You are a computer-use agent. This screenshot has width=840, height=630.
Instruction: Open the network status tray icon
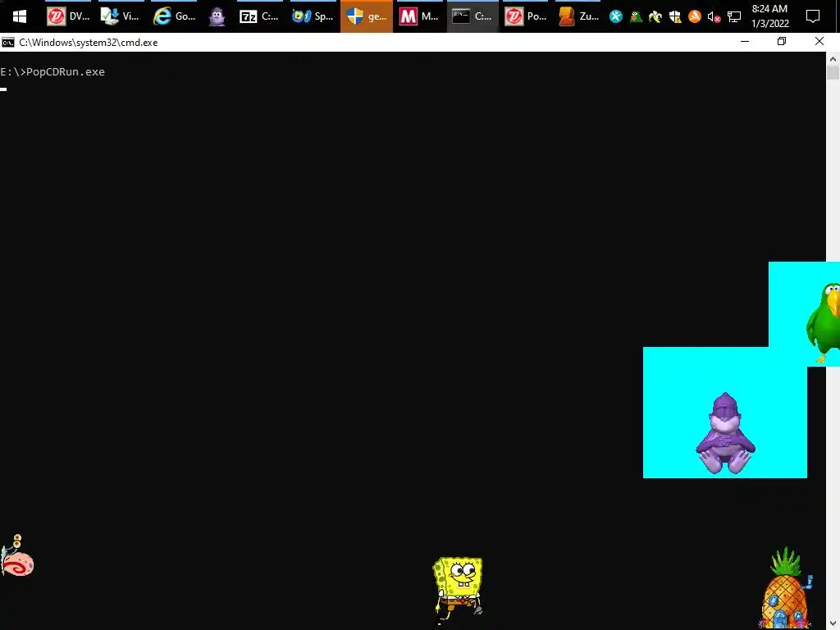(x=734, y=17)
